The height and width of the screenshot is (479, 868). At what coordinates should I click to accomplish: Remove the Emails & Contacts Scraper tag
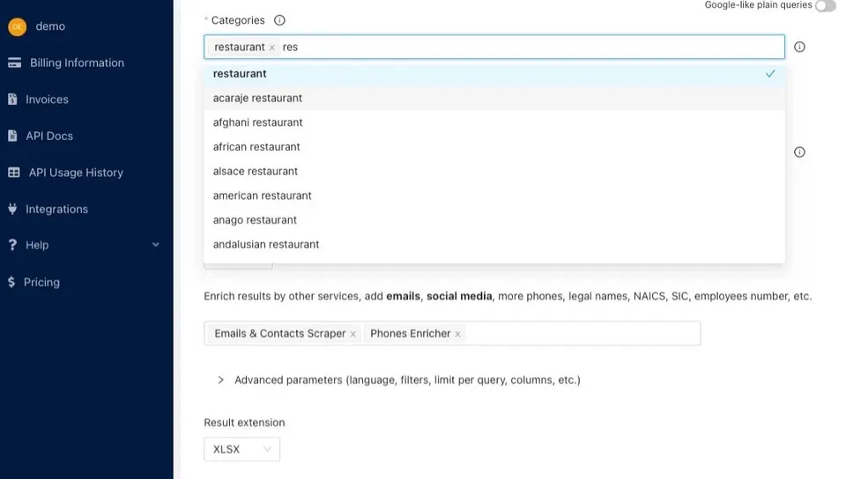tap(353, 334)
